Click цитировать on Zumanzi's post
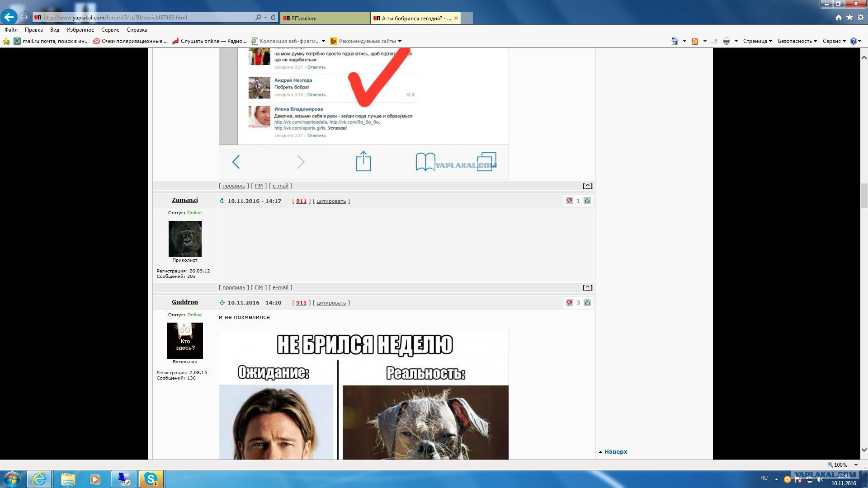This screenshot has width=868, height=488. [x=331, y=201]
